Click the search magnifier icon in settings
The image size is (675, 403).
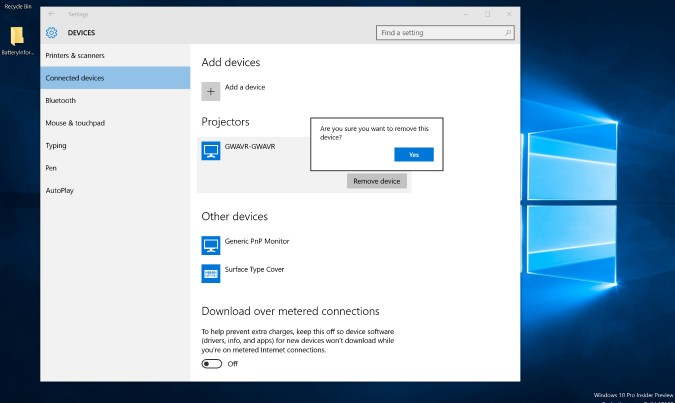point(507,33)
